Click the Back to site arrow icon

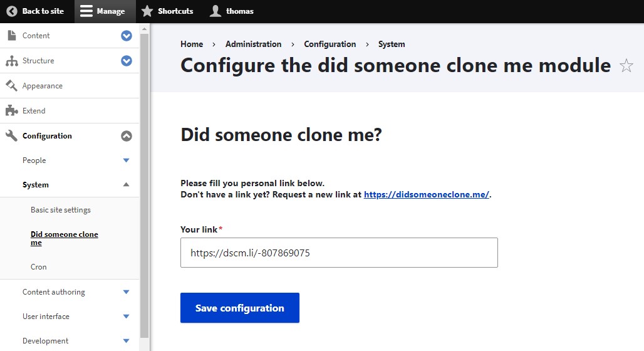[12, 11]
